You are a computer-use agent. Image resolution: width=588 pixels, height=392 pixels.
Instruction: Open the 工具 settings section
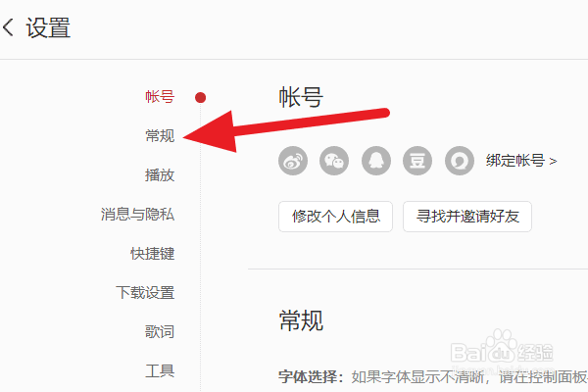(x=160, y=371)
